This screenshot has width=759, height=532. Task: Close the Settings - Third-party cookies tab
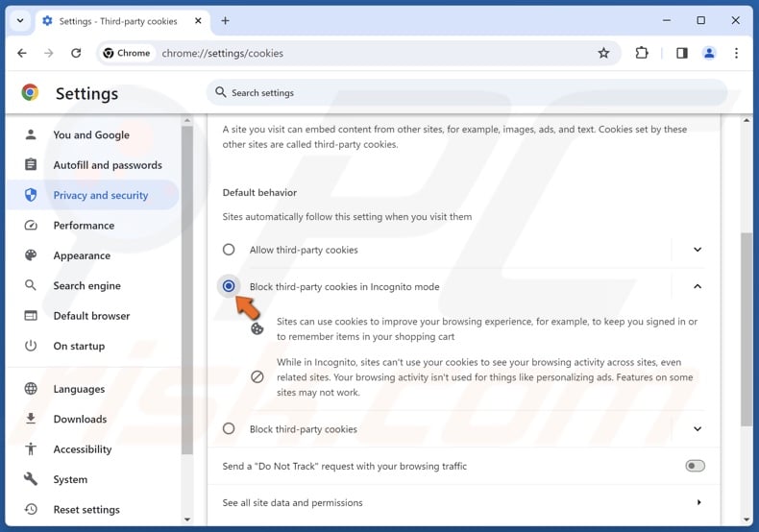(198, 21)
